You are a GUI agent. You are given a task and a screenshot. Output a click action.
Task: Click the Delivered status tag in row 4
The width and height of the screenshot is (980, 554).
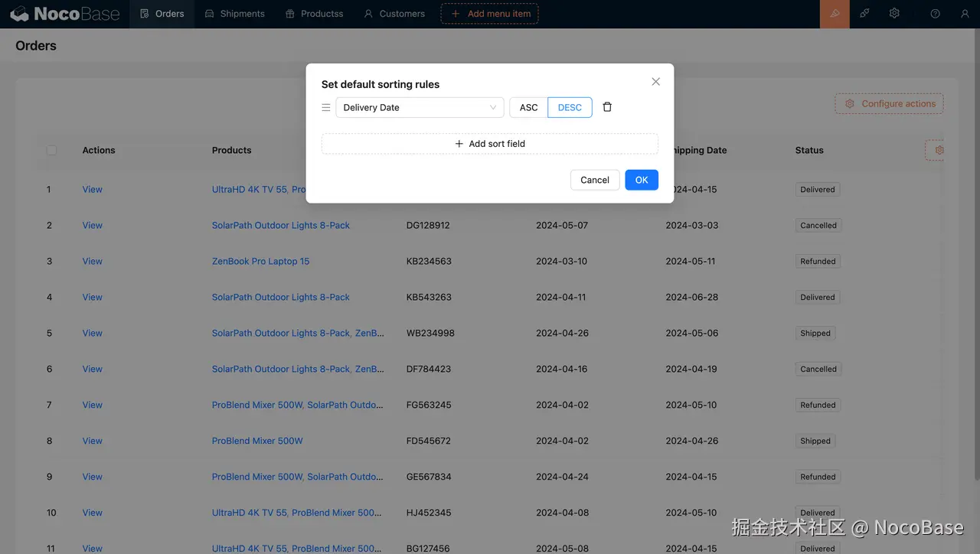(x=818, y=298)
